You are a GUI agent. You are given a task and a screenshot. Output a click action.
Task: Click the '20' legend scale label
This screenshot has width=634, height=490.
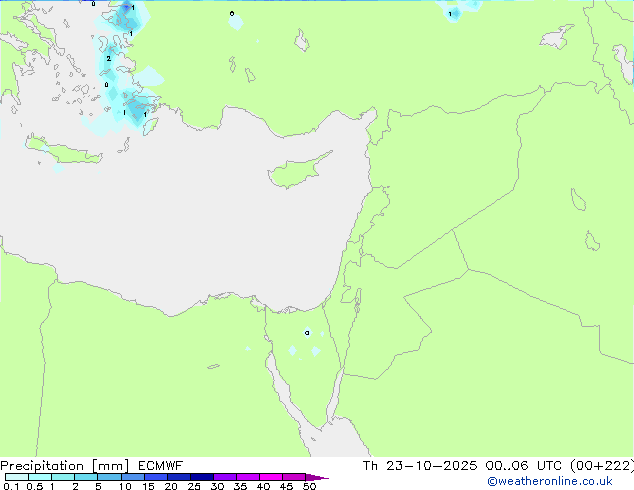coord(171,486)
